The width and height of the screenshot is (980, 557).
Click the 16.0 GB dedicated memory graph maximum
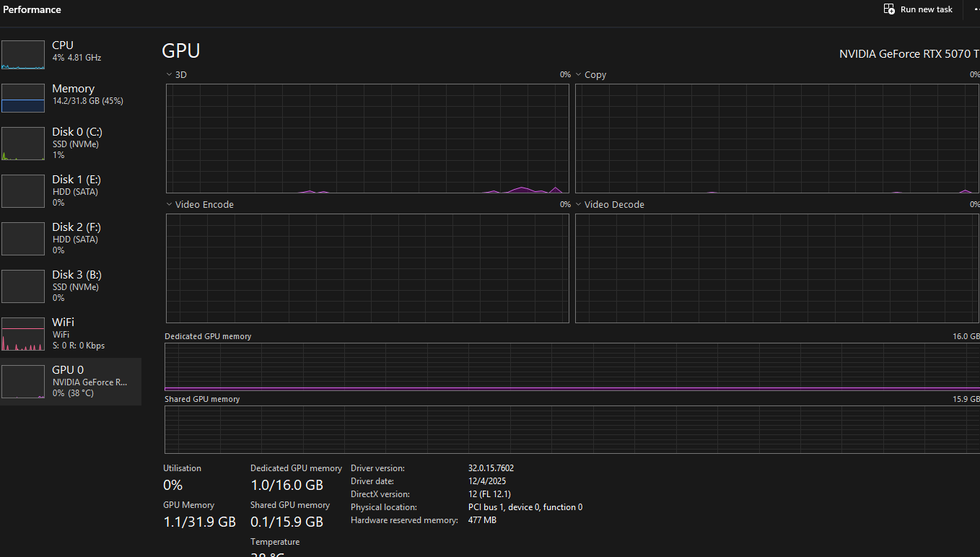click(966, 337)
